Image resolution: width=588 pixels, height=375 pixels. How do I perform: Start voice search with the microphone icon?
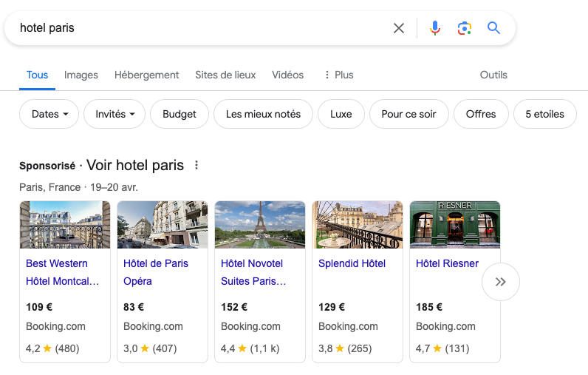tap(435, 28)
